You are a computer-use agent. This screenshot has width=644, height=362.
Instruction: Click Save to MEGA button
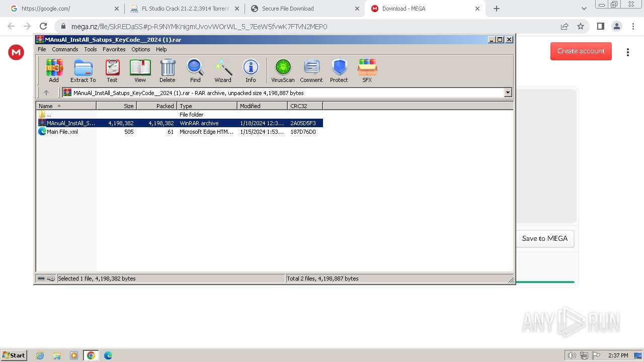coord(545,238)
